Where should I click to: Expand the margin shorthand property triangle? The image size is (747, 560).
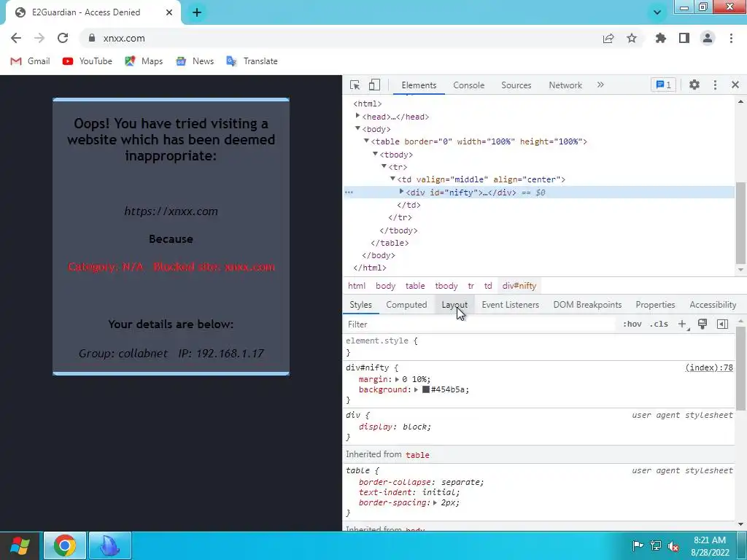397,379
